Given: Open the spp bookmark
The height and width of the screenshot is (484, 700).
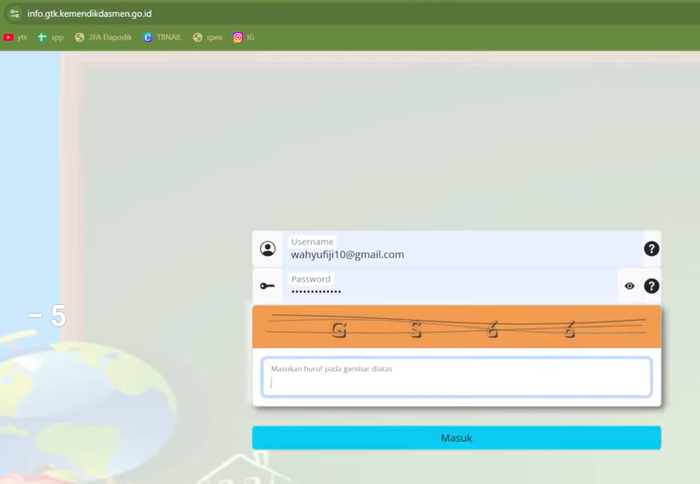Looking at the screenshot, I should [50, 37].
